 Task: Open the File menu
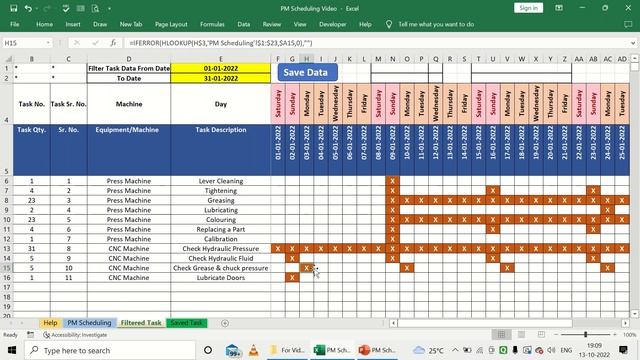click(15, 24)
